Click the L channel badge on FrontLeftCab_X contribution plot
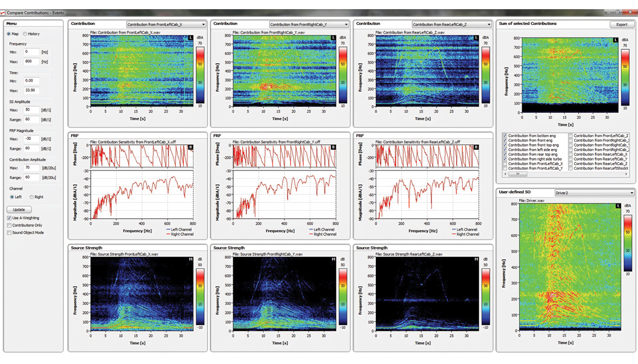638x364 pixels. pyautogui.click(x=190, y=38)
